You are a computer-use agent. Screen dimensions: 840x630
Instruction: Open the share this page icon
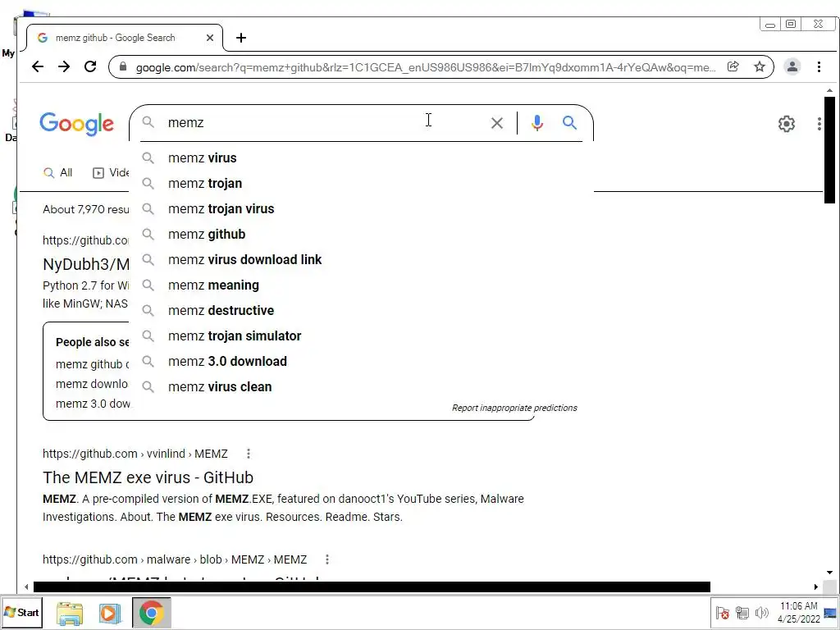click(x=733, y=66)
